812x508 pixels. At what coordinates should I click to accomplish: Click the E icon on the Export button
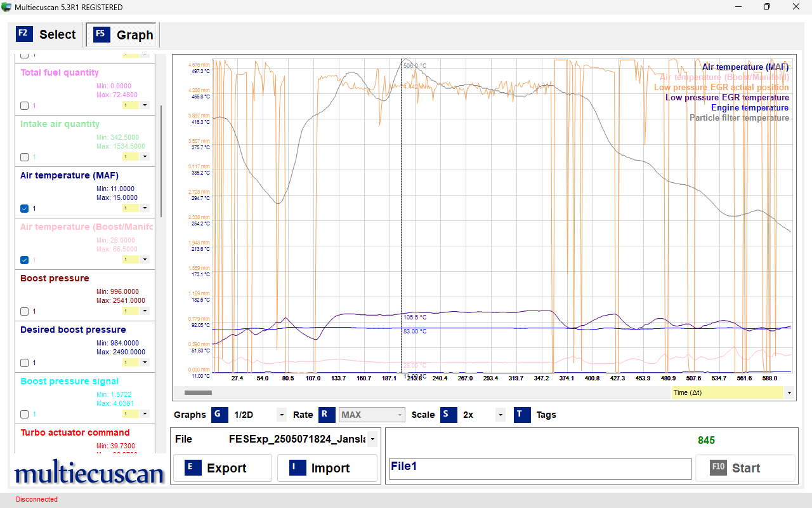[192, 467]
